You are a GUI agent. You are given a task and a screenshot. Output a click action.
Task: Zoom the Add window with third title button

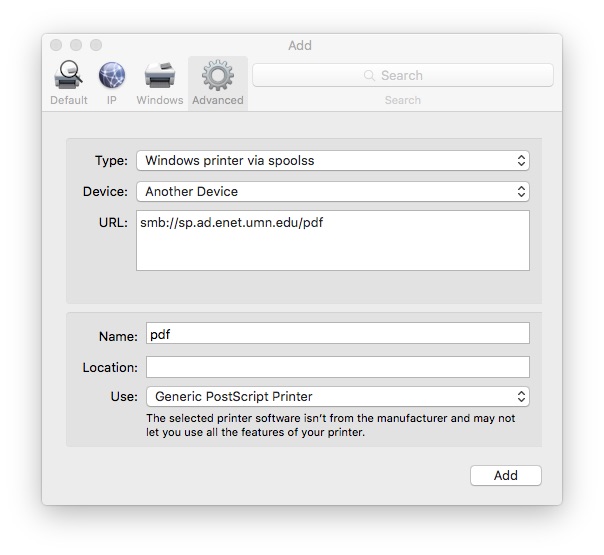(96, 45)
